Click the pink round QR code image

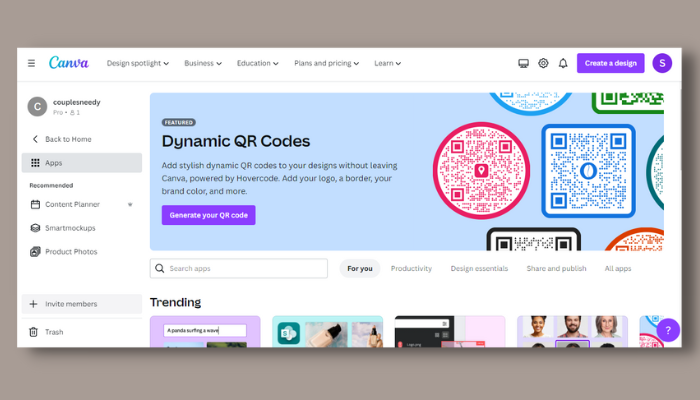tap(481, 171)
